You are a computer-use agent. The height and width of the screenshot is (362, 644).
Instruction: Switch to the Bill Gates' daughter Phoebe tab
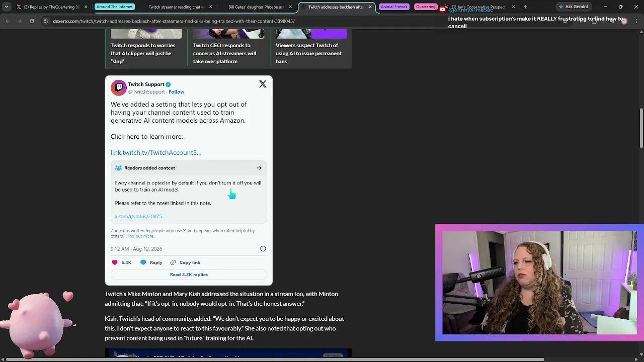coord(256,7)
